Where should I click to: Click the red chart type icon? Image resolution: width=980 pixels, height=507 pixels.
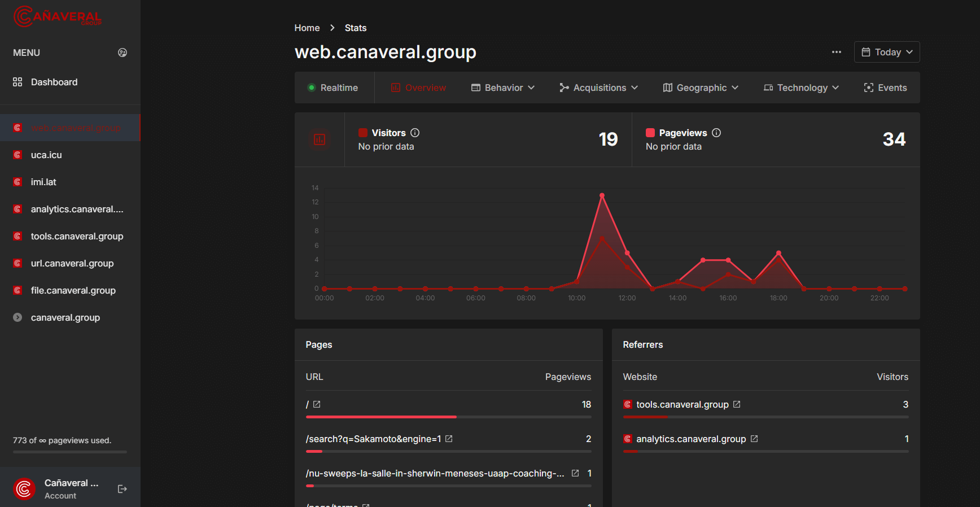pyautogui.click(x=320, y=139)
